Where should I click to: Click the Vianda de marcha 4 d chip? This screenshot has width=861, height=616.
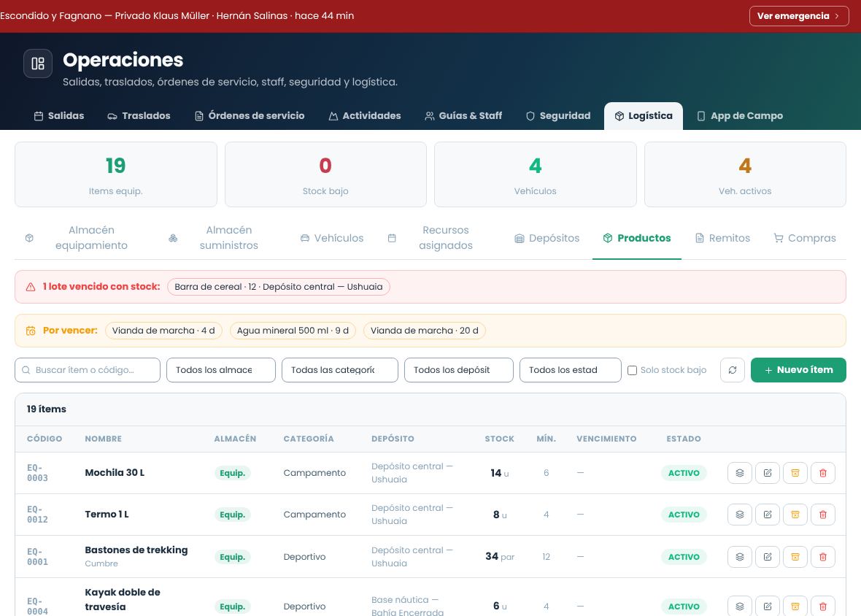click(x=163, y=331)
